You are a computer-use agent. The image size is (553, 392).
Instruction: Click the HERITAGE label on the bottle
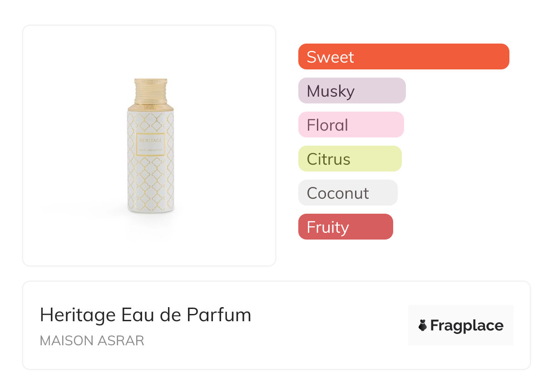coord(151,141)
